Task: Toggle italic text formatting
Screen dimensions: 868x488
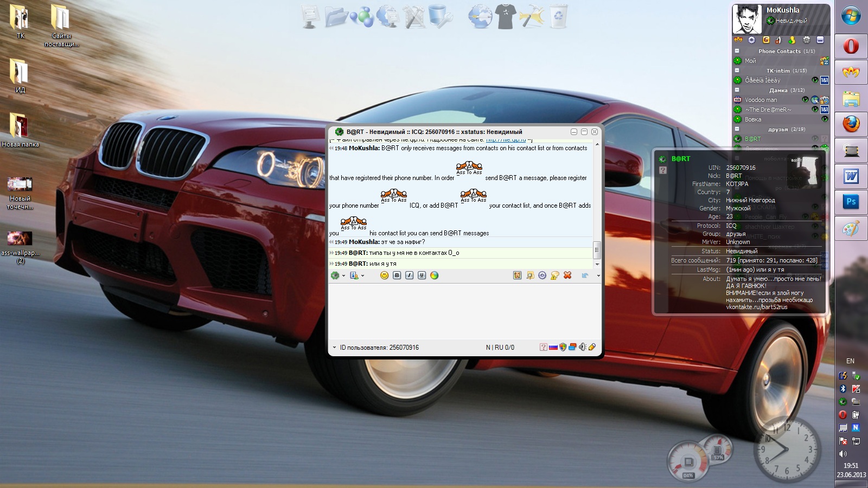Action: click(409, 275)
